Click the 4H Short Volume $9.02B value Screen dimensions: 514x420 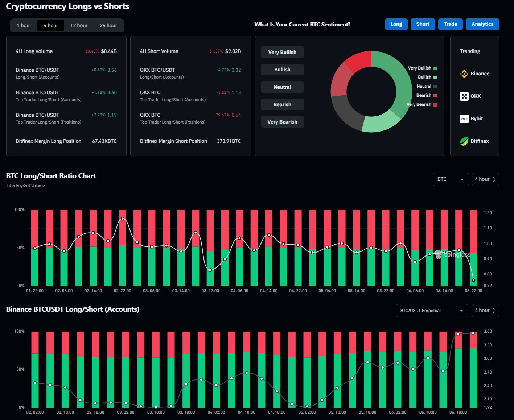[x=233, y=51]
